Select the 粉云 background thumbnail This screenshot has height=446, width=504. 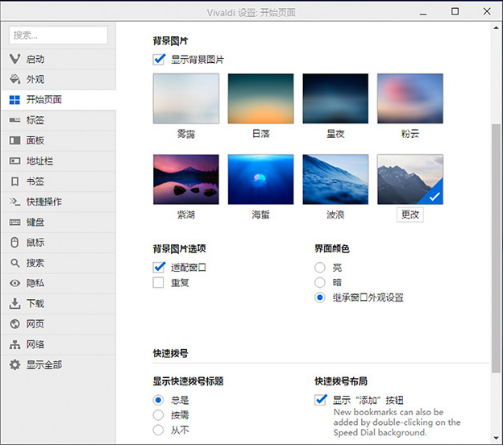pyautogui.click(x=410, y=99)
